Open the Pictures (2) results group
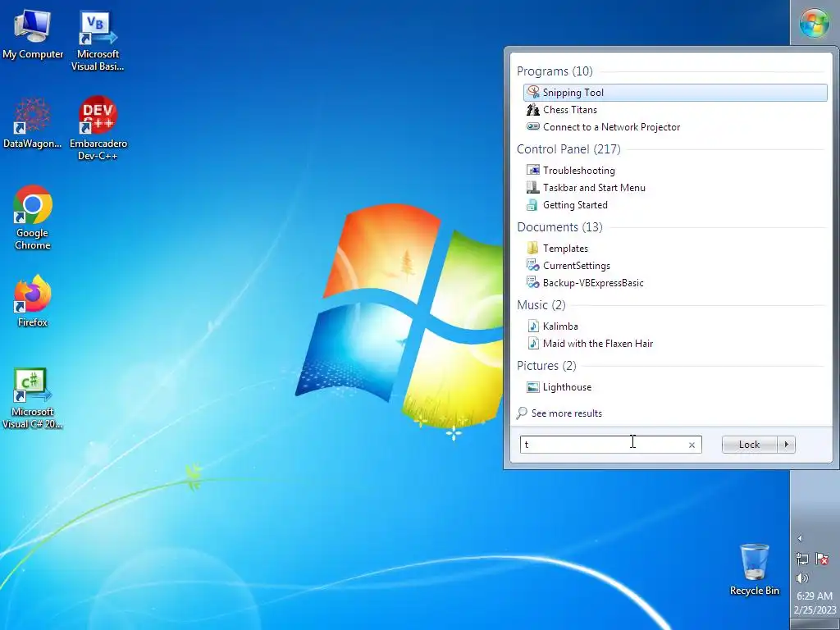 coord(546,366)
